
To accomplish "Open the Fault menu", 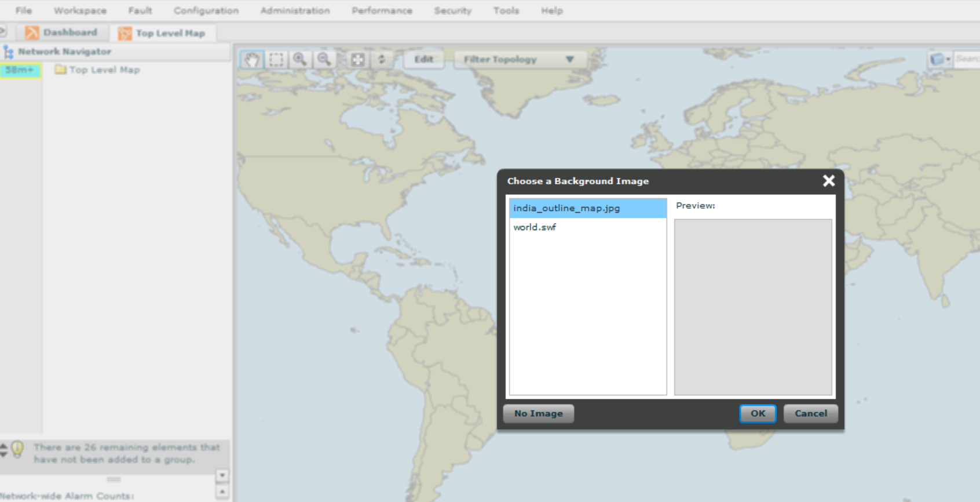I will pos(140,10).
